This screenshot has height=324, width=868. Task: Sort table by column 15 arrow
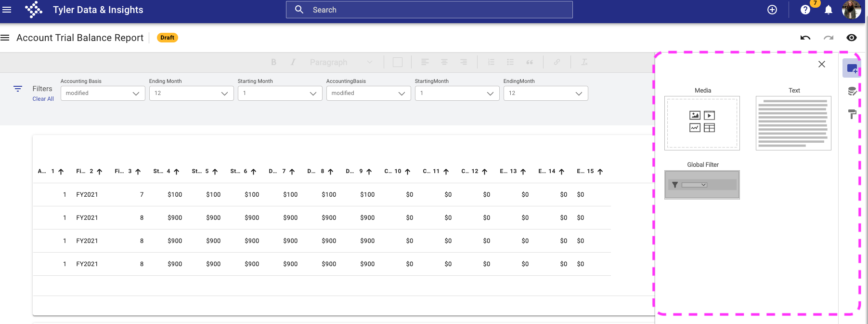(600, 172)
